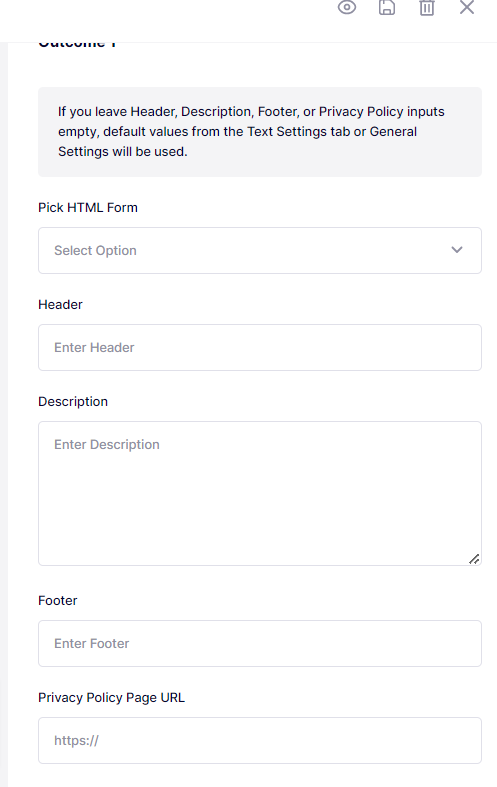This screenshot has height=787, width=497.
Task: Click the Pick HTML Form label
Action: (x=88, y=207)
